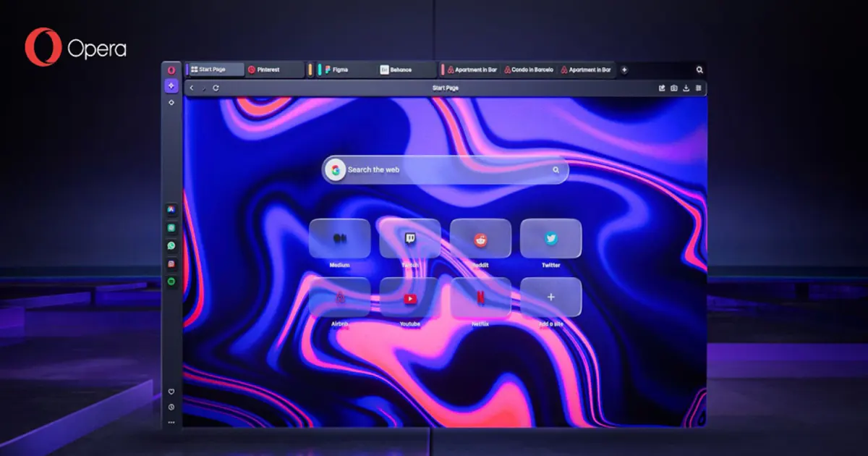Open WhatsApp from the sidebar
The width and height of the screenshot is (868, 456).
pyautogui.click(x=171, y=246)
